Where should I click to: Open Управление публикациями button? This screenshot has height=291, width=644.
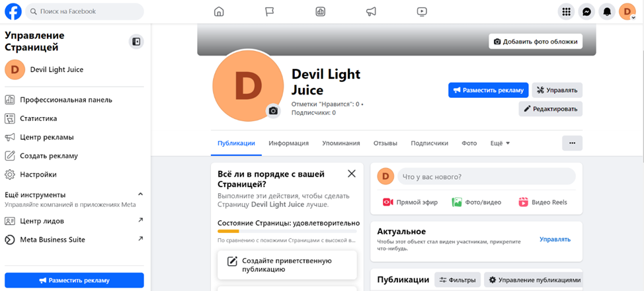533,280
